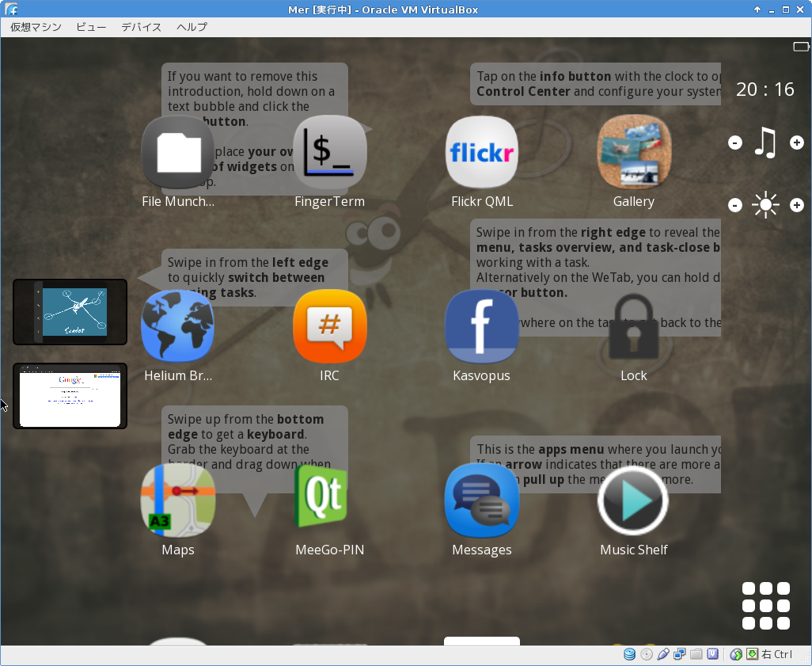Open the apps menu grid icon
The width and height of the screenshot is (812, 666).
click(766, 605)
